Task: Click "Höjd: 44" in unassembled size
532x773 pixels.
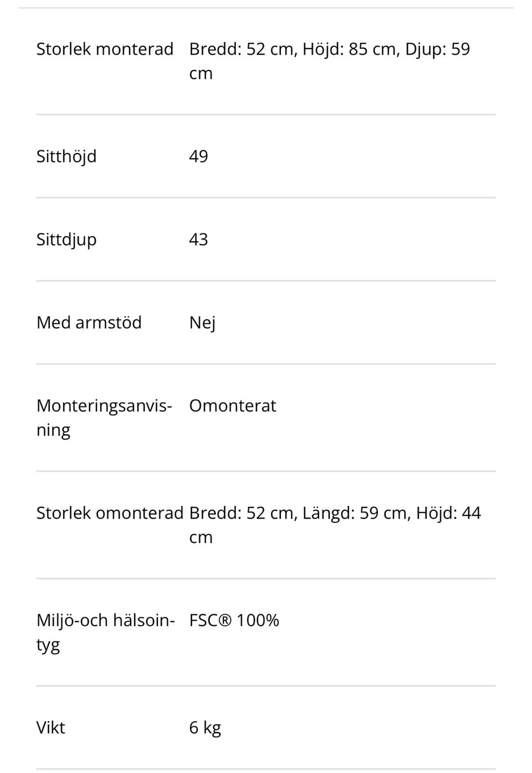Action: point(448,512)
